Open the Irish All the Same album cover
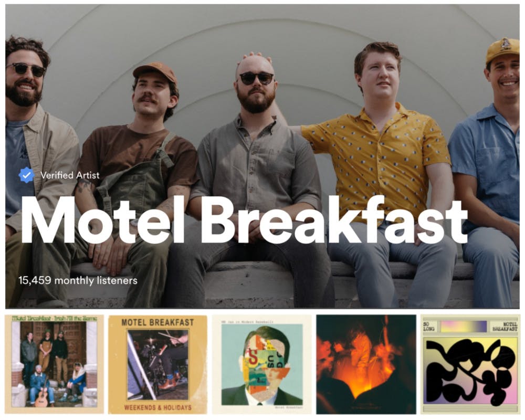The width and height of the screenshot is (525, 420). 54,364
